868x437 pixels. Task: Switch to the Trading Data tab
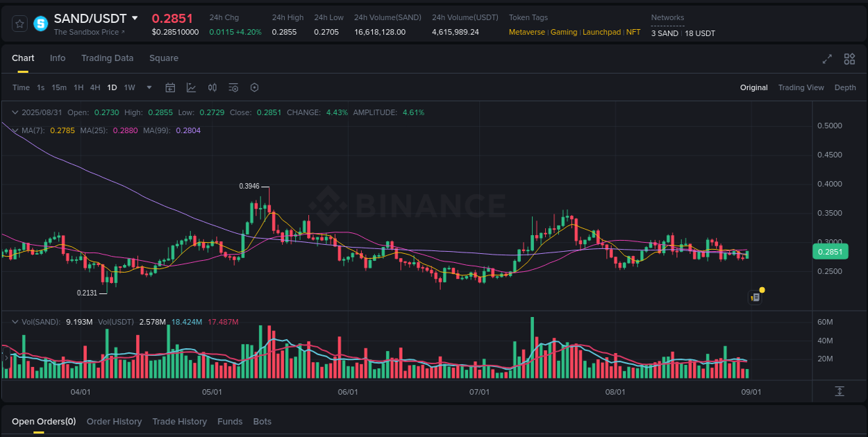pyautogui.click(x=108, y=58)
